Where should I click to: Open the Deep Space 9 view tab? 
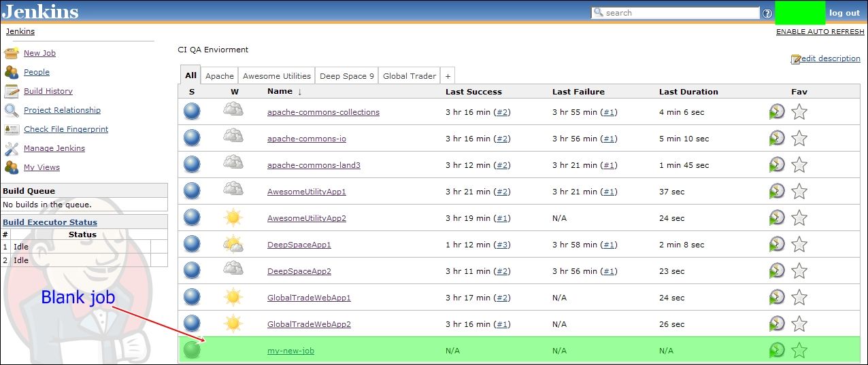pos(347,76)
